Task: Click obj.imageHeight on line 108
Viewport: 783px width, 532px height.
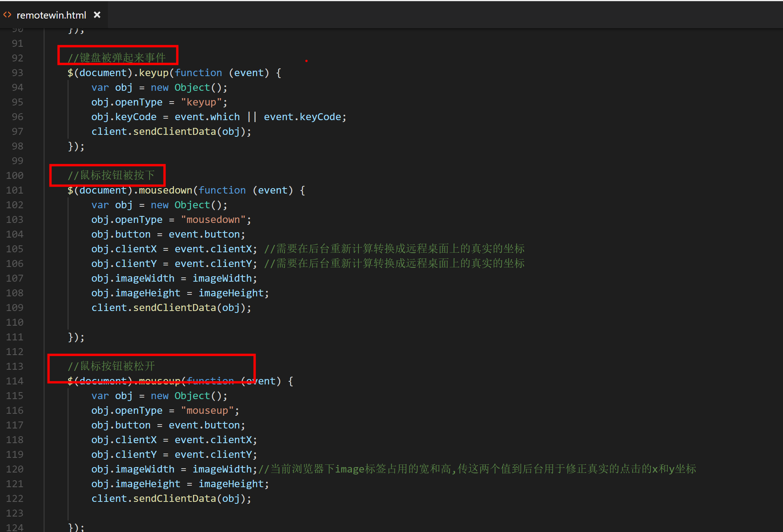Action: pyautogui.click(x=136, y=293)
